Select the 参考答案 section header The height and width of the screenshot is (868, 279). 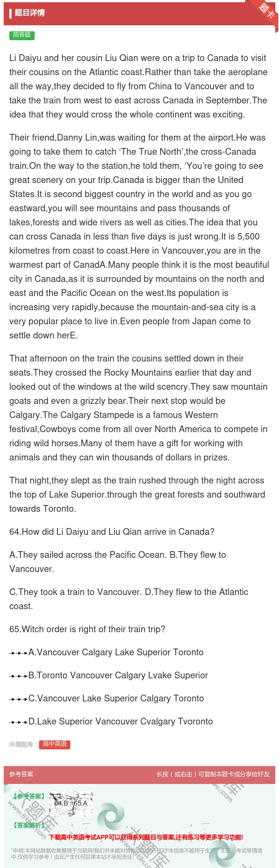point(21,774)
